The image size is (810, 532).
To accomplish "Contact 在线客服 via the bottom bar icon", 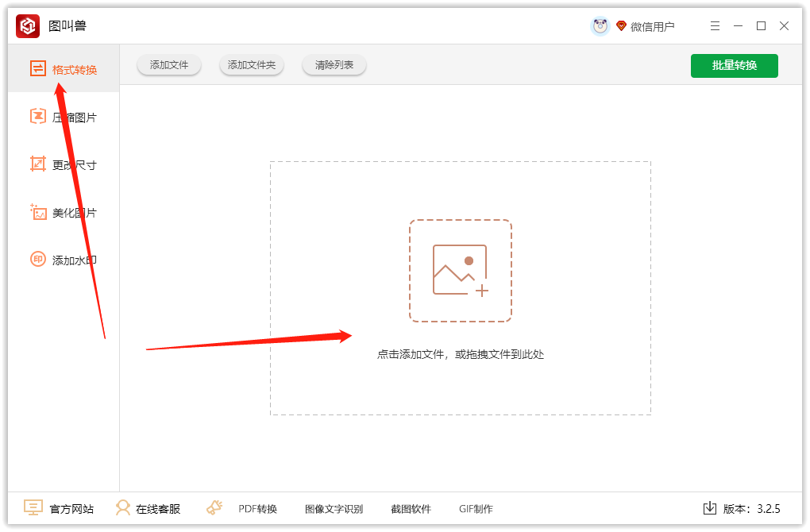I will pos(148,508).
